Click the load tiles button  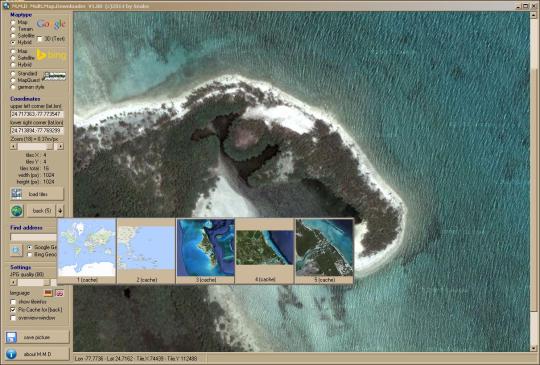click(x=37, y=194)
